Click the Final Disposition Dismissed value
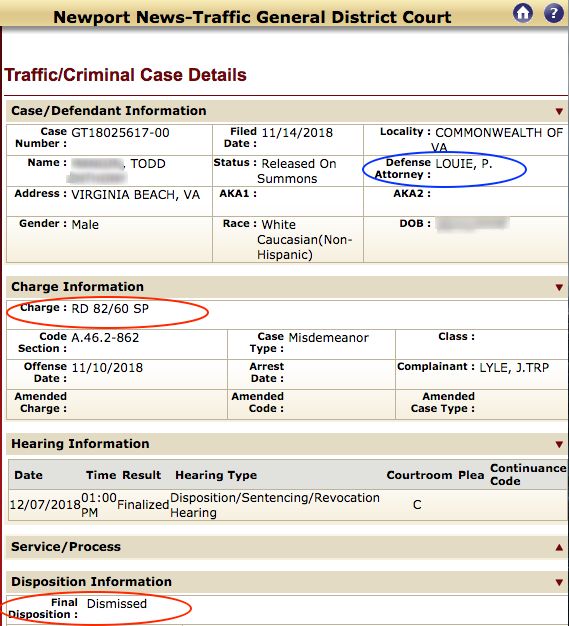The height and width of the screenshot is (626, 569). coord(117,604)
